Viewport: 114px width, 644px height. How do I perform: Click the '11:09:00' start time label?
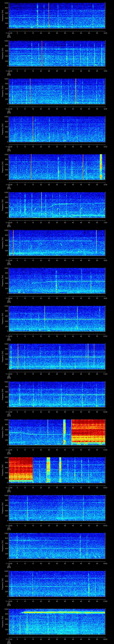click(9, 336)
